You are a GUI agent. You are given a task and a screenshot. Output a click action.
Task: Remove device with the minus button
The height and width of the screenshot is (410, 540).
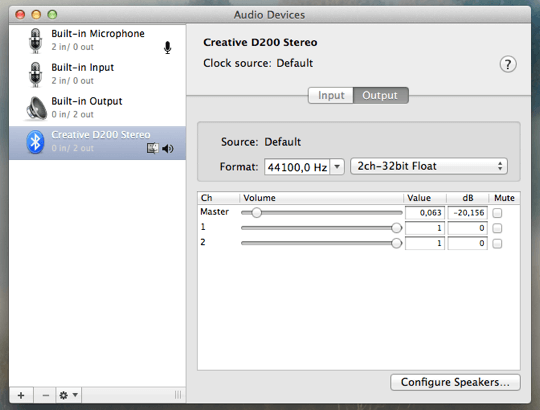click(45, 395)
